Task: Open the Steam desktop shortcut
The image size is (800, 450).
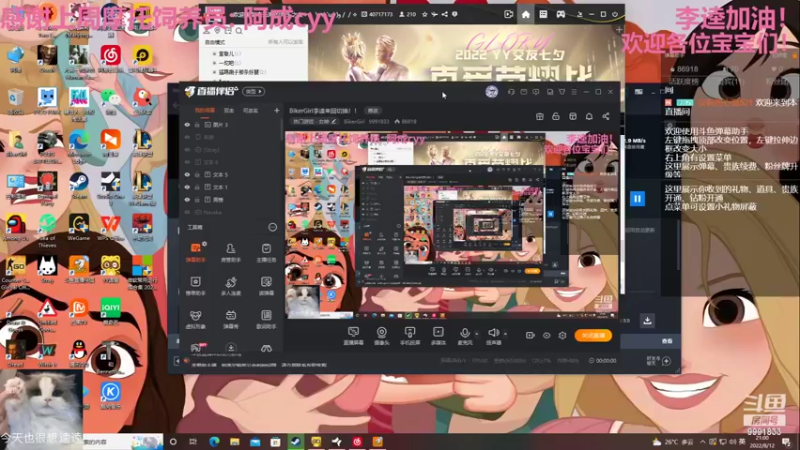Action: pyautogui.click(x=79, y=186)
